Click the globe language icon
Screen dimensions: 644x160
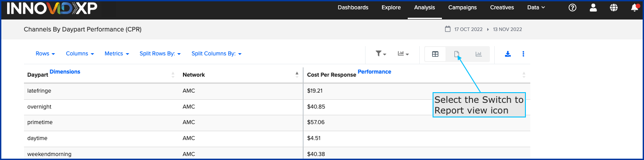pyautogui.click(x=614, y=8)
